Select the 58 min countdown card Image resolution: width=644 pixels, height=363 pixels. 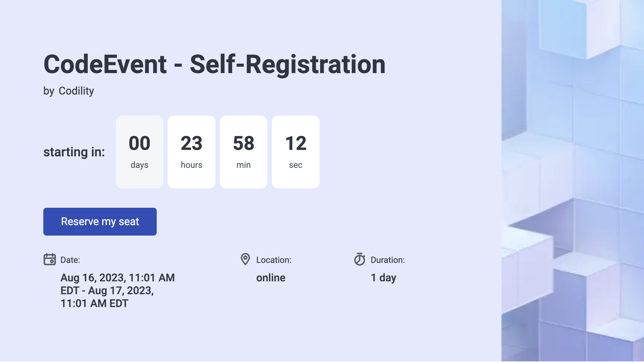click(x=244, y=152)
